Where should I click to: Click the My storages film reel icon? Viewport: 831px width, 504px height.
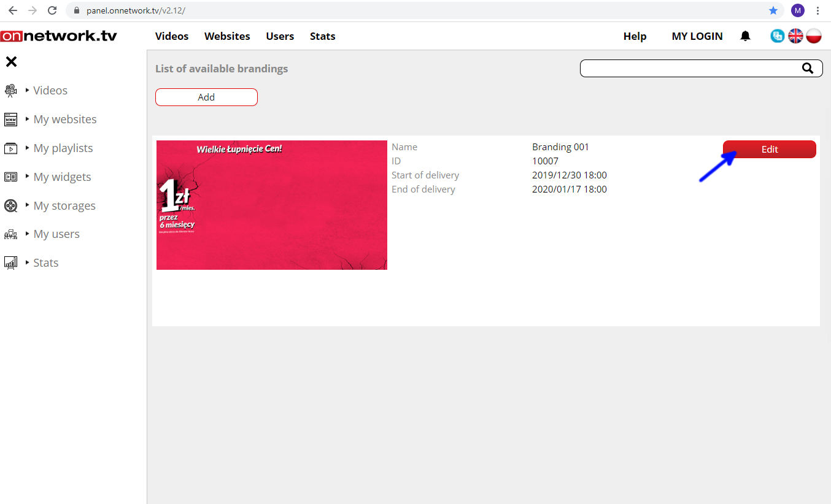[x=10, y=206]
